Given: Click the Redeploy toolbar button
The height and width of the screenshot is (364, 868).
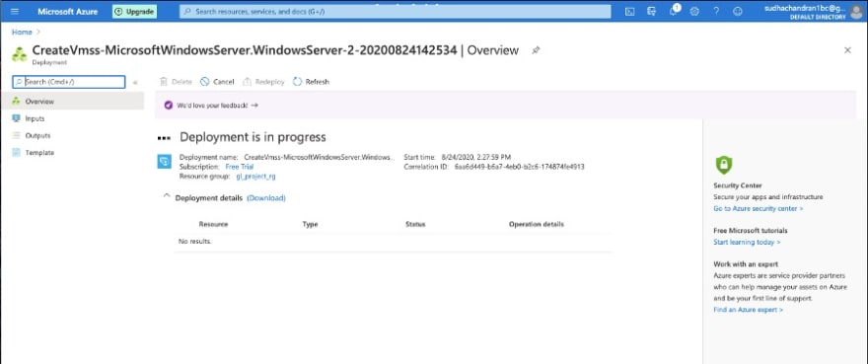Looking at the screenshot, I should pyautogui.click(x=264, y=82).
